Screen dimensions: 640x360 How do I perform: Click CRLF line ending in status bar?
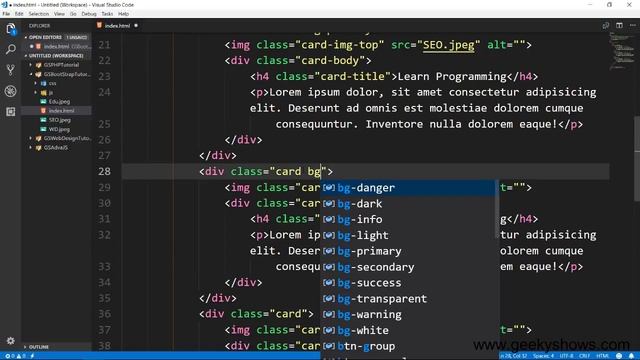click(x=584, y=356)
